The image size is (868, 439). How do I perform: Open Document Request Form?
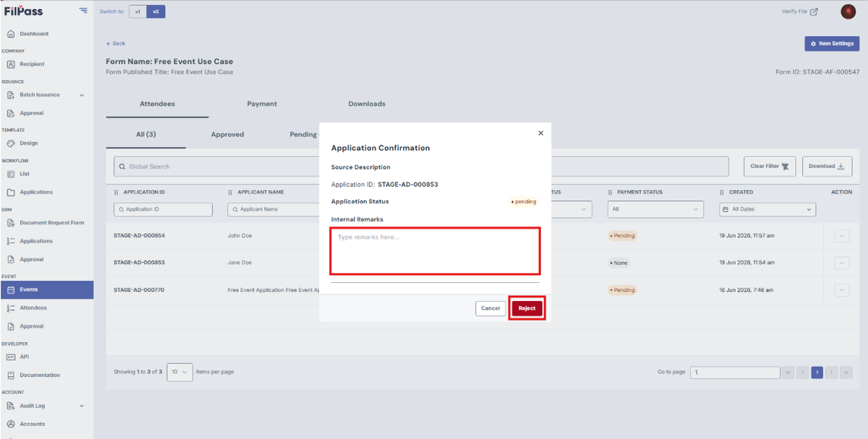click(52, 223)
